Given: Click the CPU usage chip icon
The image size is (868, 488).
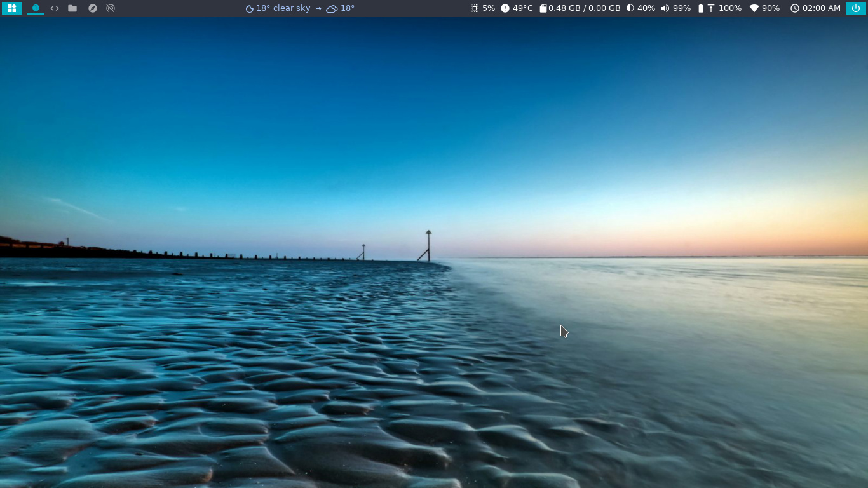Looking at the screenshot, I should pos(475,8).
